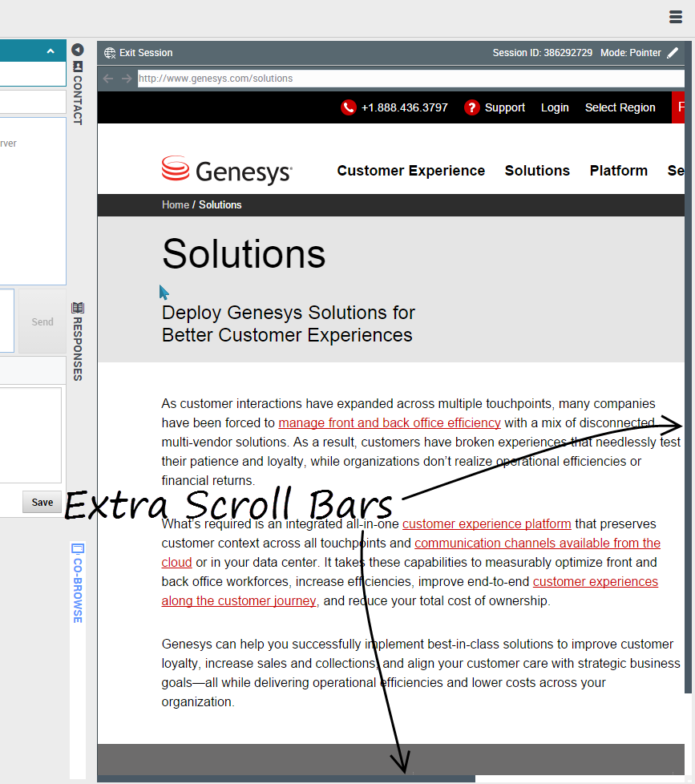Click the Exit Session globe icon
The width and height of the screenshot is (695, 784).
(x=110, y=53)
